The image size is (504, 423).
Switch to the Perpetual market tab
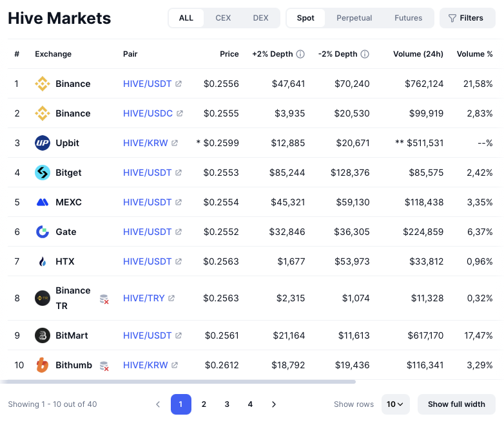[x=354, y=18]
